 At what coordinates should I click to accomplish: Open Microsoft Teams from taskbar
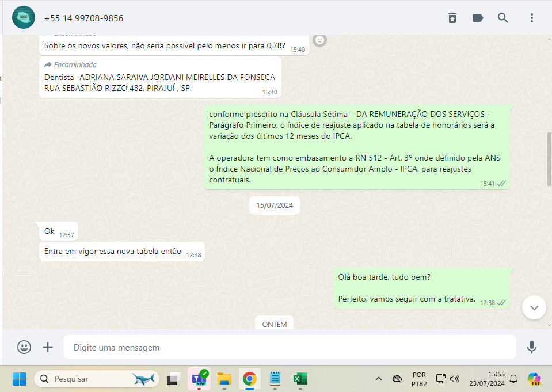click(199, 379)
